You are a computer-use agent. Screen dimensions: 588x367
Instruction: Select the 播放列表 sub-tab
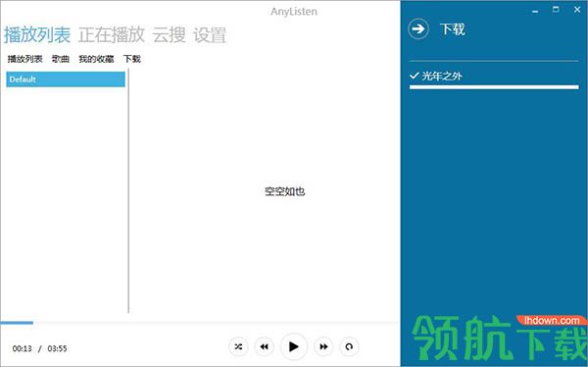(x=25, y=59)
